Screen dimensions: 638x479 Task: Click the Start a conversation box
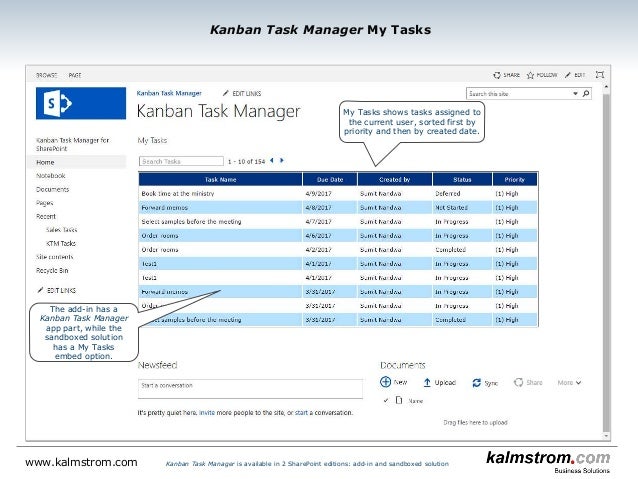pos(250,389)
